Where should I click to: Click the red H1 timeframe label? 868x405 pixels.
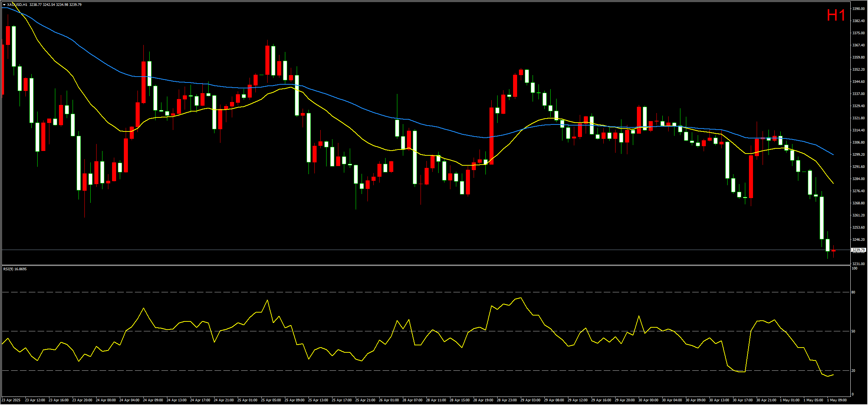(x=836, y=15)
